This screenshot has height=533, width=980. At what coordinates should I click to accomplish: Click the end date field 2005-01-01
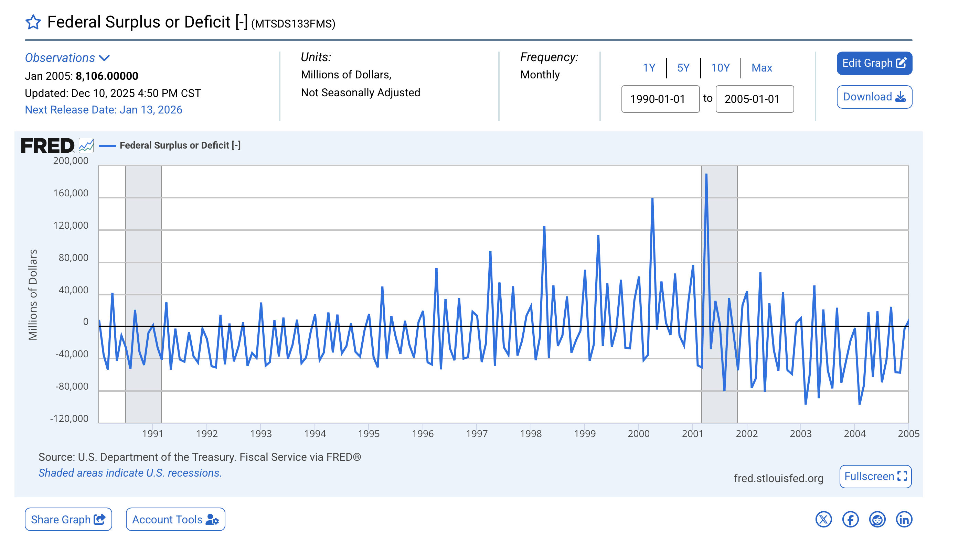coord(754,99)
